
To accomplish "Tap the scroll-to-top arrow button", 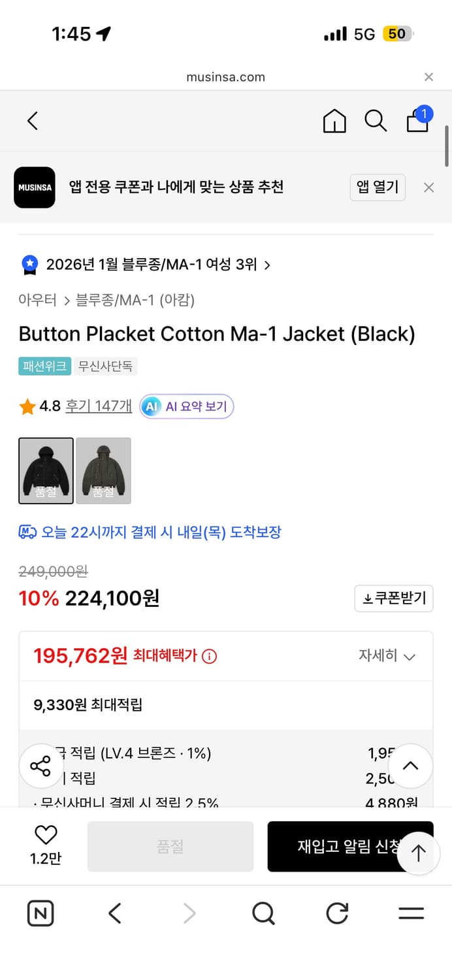I will coord(418,853).
